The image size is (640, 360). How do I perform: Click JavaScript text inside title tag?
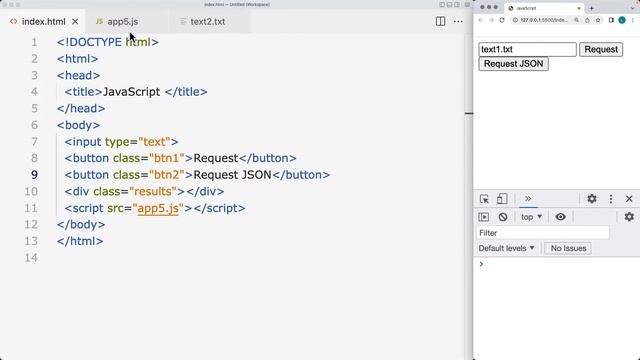point(131,92)
